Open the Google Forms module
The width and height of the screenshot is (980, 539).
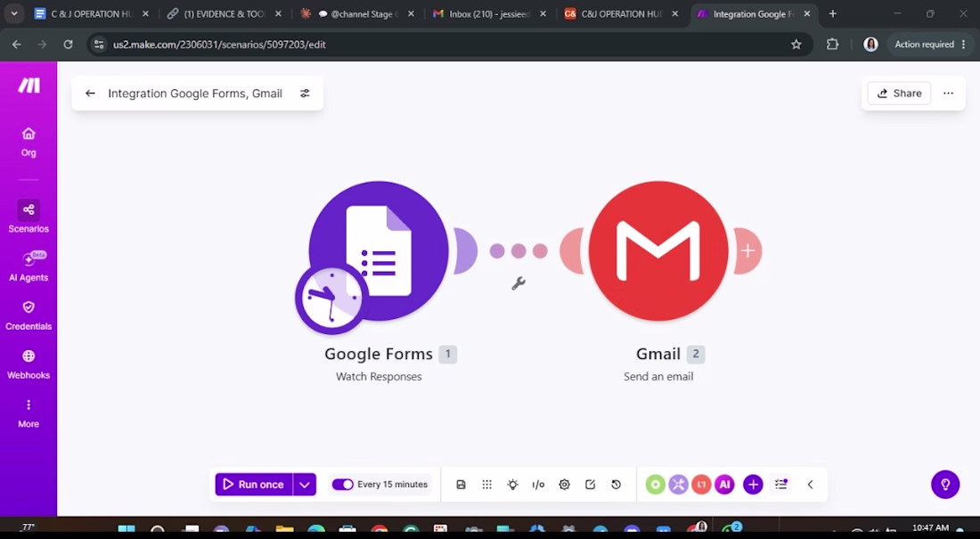click(x=379, y=250)
